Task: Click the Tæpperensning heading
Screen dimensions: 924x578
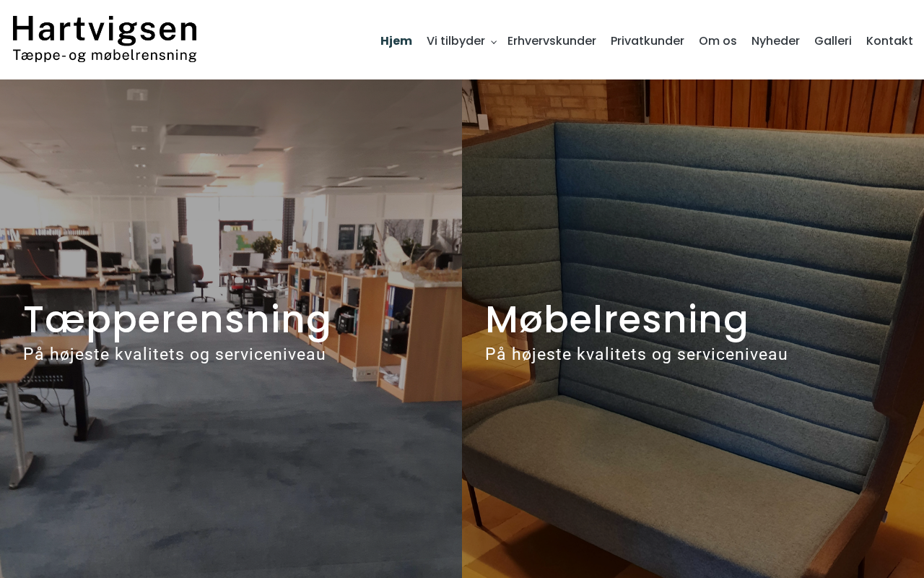Action: point(178,320)
